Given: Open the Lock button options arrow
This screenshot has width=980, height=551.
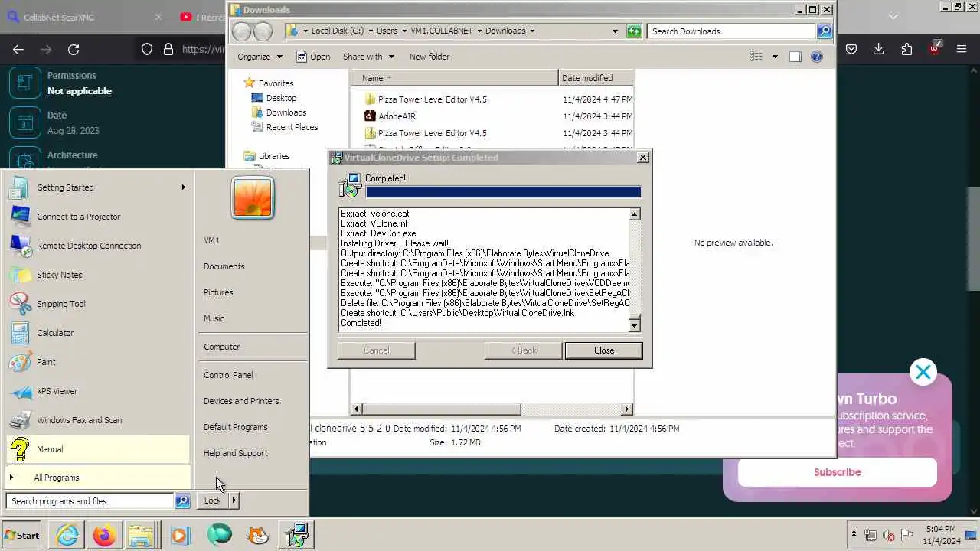Looking at the screenshot, I should coord(234,500).
